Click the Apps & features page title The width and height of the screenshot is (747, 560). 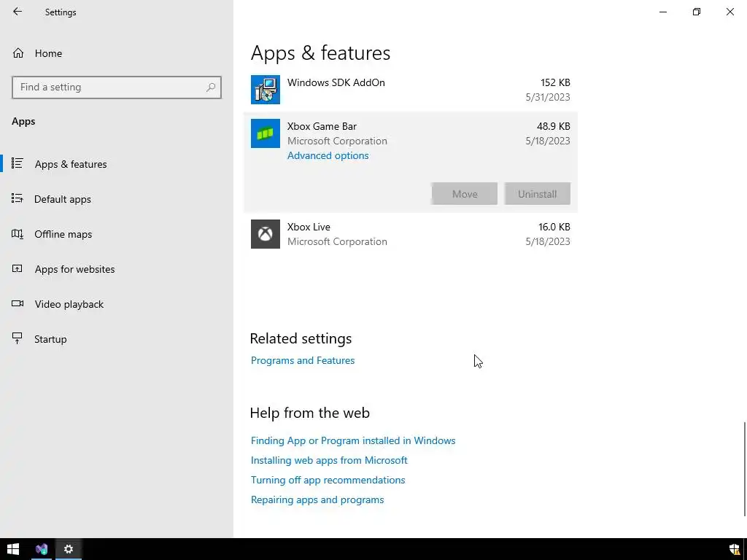pyautogui.click(x=320, y=52)
